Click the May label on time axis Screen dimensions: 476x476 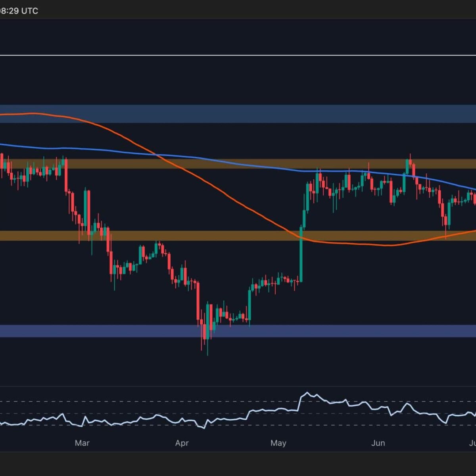tap(278, 443)
